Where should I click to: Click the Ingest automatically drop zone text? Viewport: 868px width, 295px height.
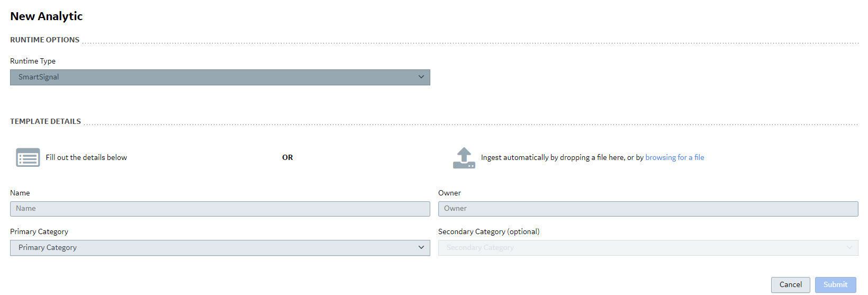point(562,157)
